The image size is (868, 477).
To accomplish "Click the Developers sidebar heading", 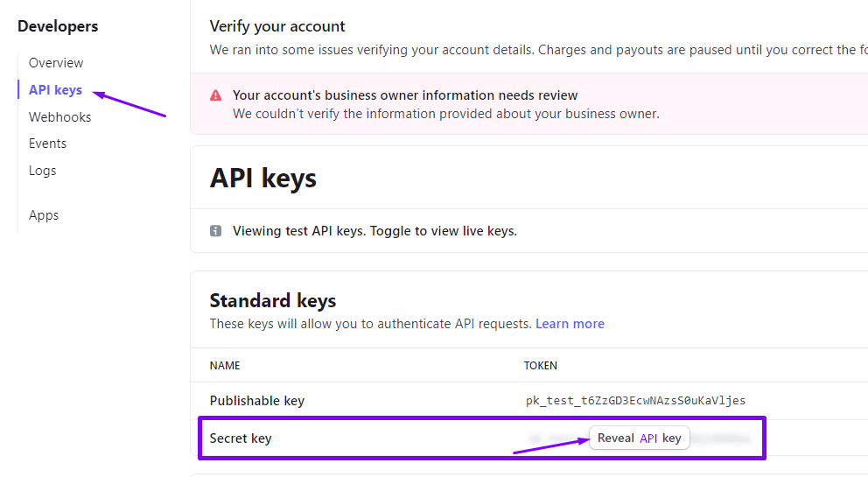I will coord(58,26).
